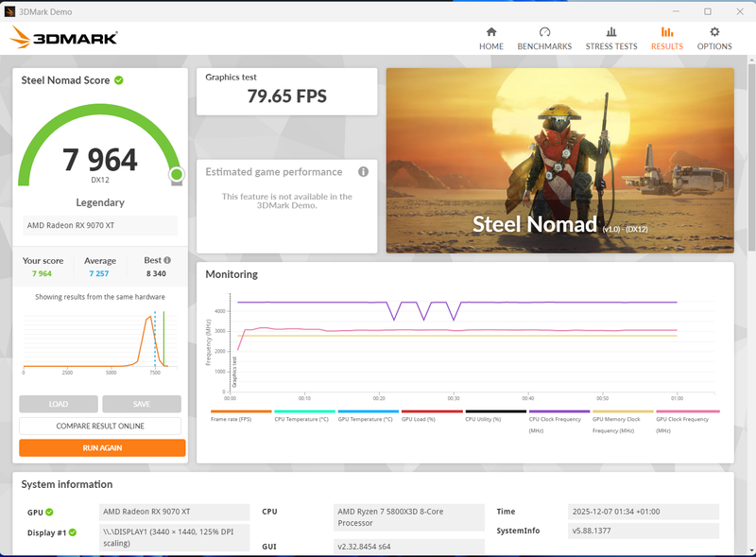Image resolution: width=756 pixels, height=557 pixels.
Task: Click the Monitoring heading
Action: pyautogui.click(x=232, y=274)
